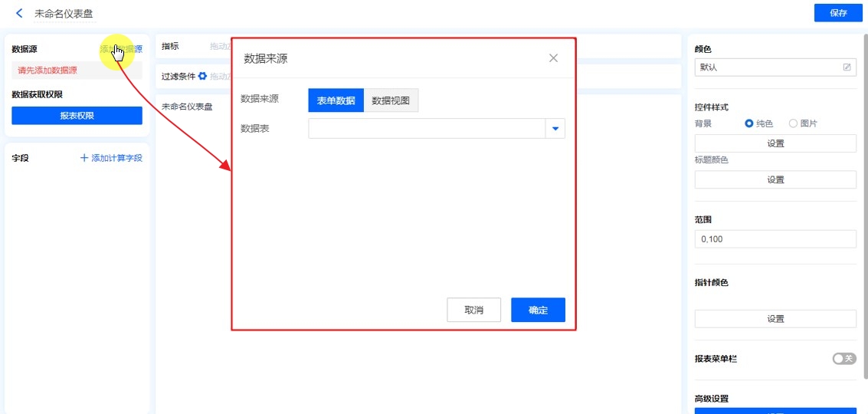
Task: Click 设置 under the 背景 option
Action: 775,143
